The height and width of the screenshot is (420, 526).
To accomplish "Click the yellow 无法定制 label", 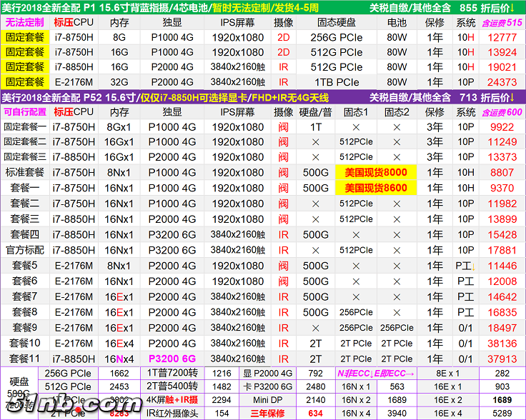I will 24,22.
